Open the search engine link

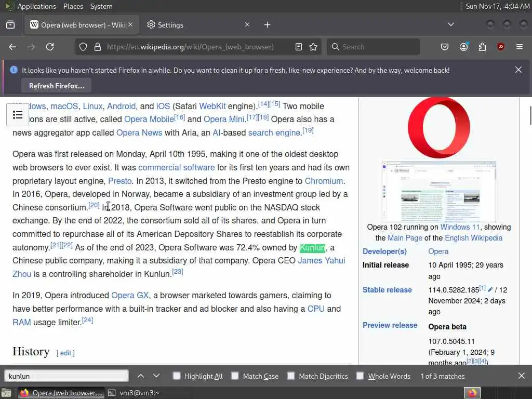274,132
